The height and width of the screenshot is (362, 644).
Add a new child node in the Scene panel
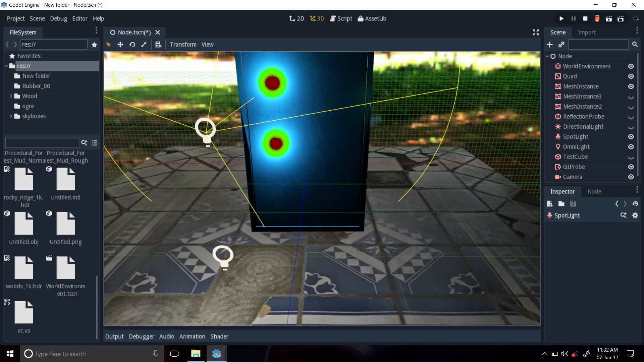click(x=550, y=44)
